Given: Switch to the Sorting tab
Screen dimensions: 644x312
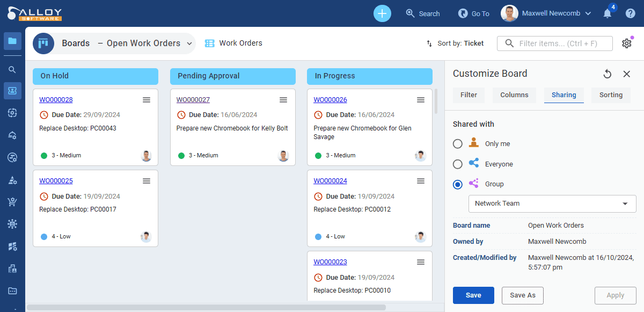Looking at the screenshot, I should pos(611,95).
